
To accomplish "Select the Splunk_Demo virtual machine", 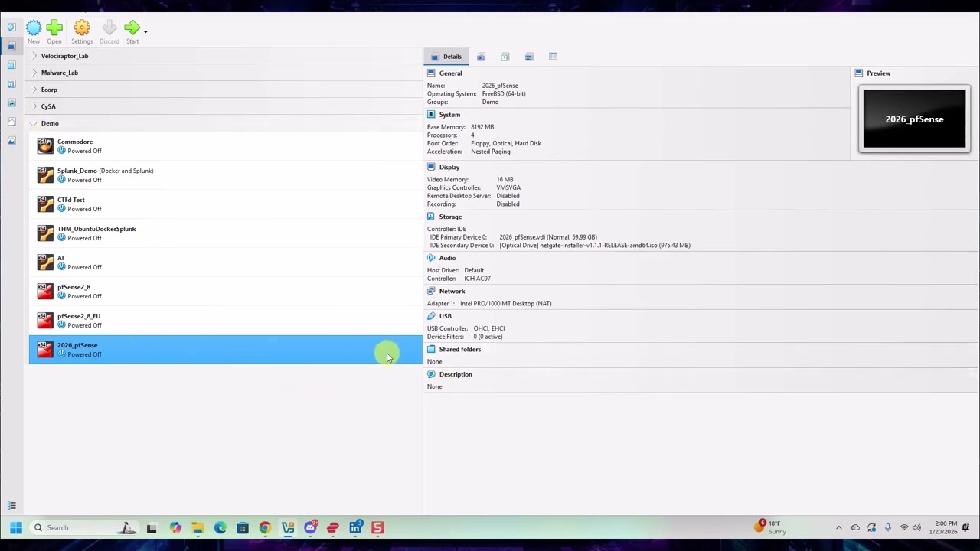I will (226, 175).
